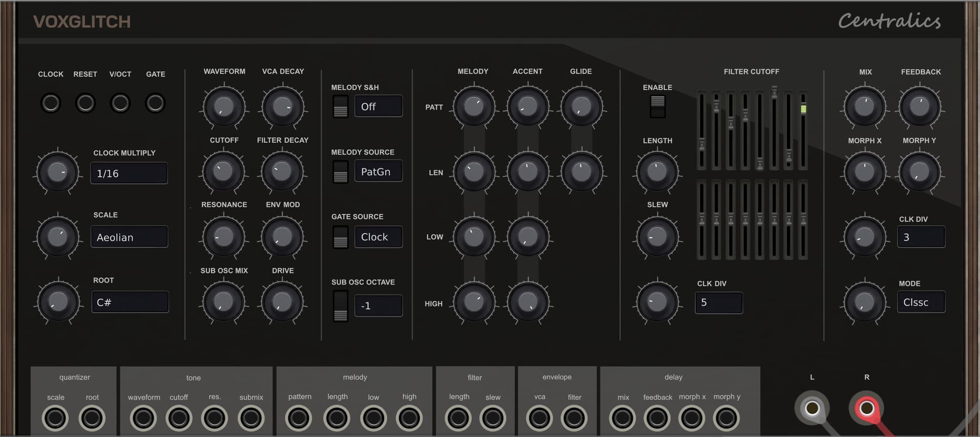The image size is (980, 437).
Task: Open the CLOCK MULTIPLY 1/16 display
Action: coord(129,173)
